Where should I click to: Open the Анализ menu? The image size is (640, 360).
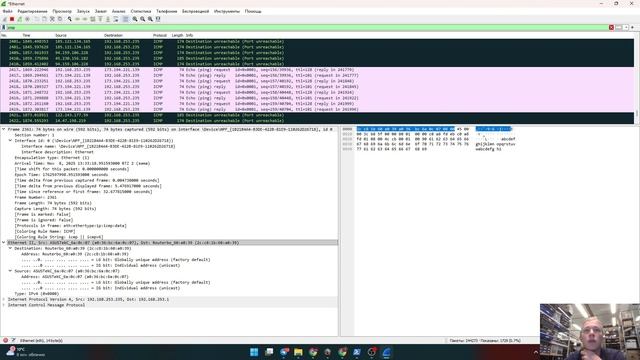[x=119, y=11]
